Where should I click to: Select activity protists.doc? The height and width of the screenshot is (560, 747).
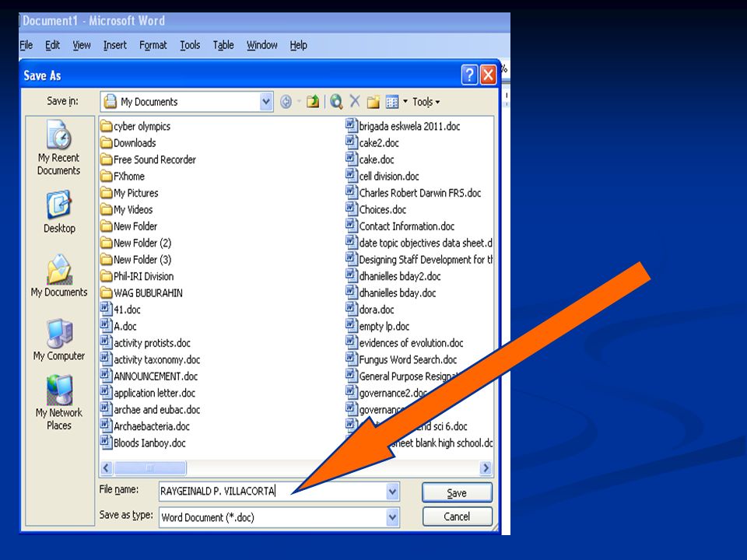click(x=146, y=343)
